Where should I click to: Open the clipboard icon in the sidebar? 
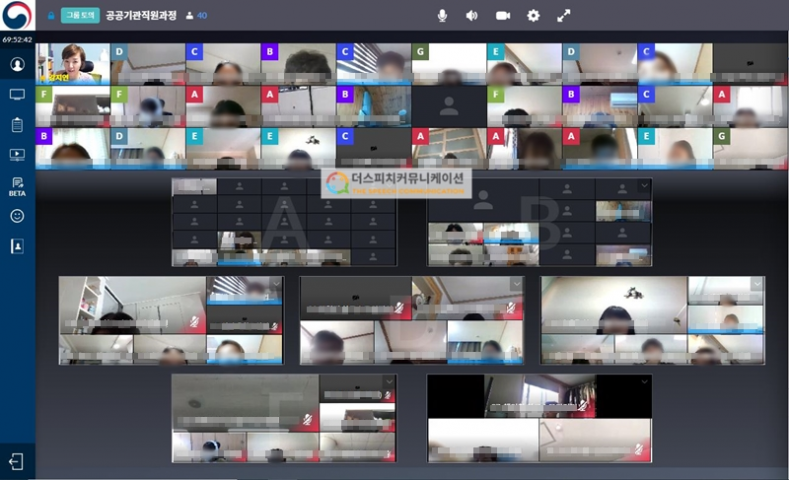coord(17,124)
